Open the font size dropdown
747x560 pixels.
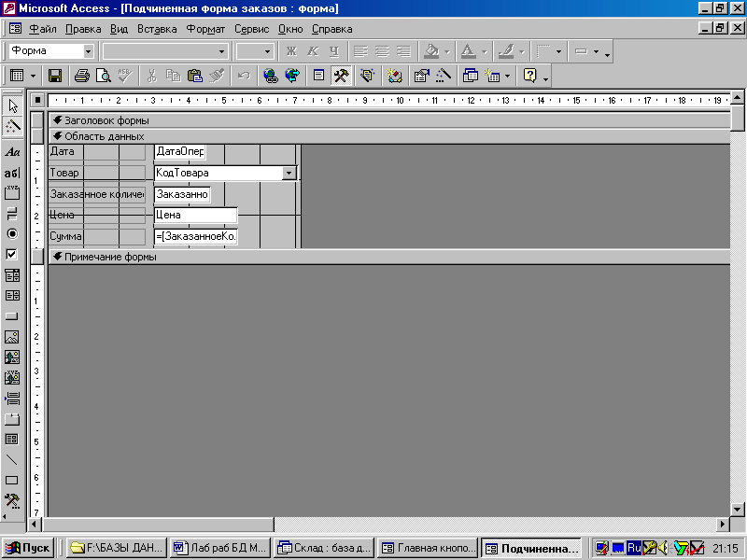pos(267,51)
